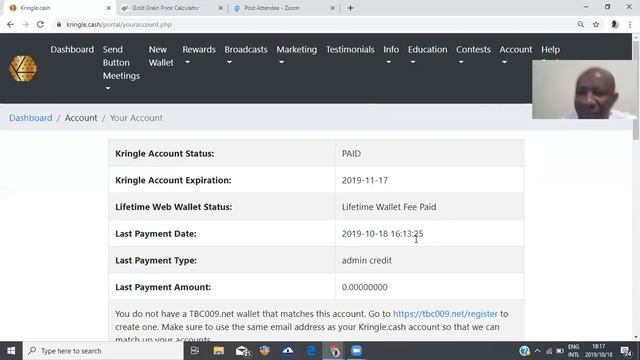Click the 0.00000000 payment amount value
Screen dimensions: 640x360
(x=364, y=287)
